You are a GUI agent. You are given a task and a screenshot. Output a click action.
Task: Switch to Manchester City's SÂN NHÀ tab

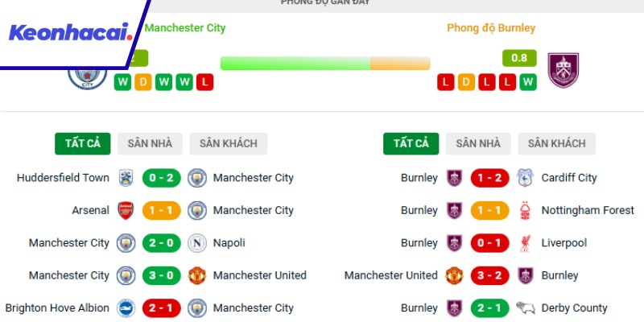point(151,143)
